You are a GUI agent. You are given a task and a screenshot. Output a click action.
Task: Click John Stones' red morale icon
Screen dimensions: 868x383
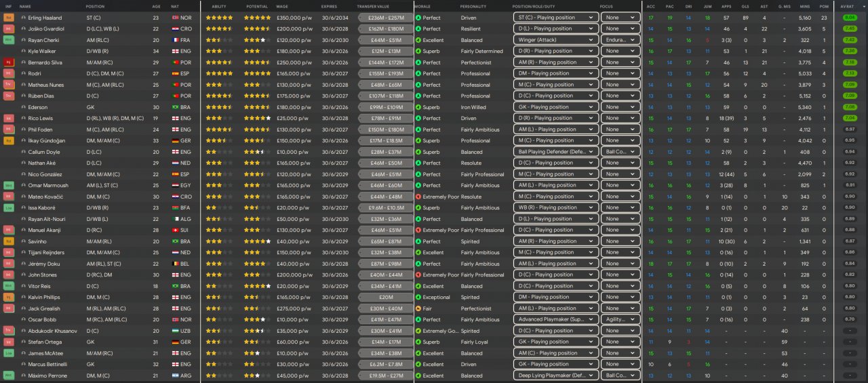[418, 275]
